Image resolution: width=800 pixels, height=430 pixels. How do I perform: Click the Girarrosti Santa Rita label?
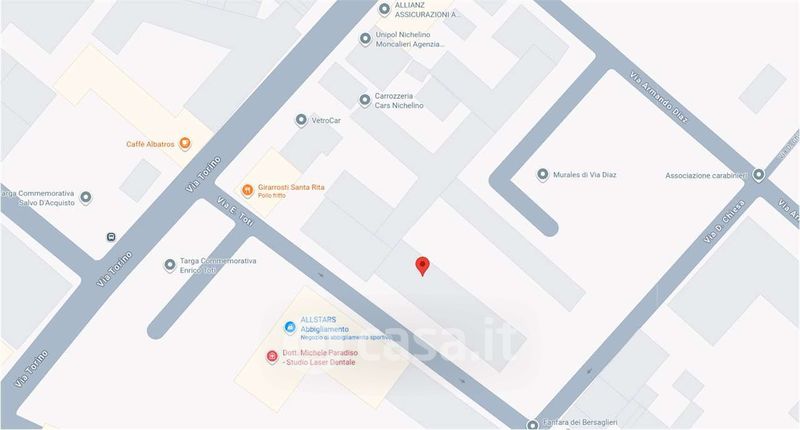click(291, 187)
